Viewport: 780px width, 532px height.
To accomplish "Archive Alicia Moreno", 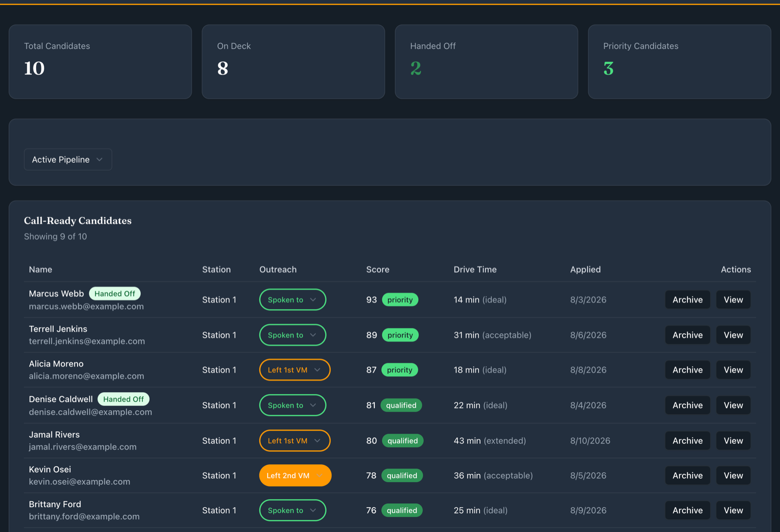I will point(687,370).
